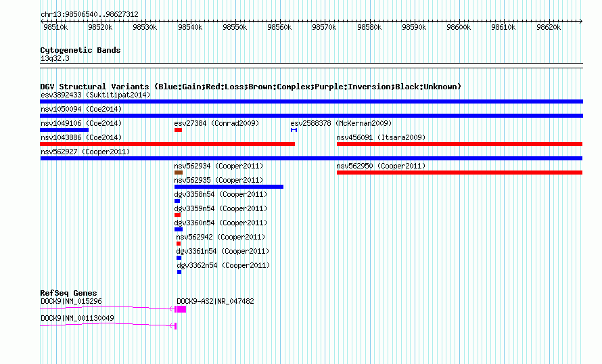Click the esv27384 small red loss bar
The height and width of the screenshot is (364, 602).
(178, 130)
